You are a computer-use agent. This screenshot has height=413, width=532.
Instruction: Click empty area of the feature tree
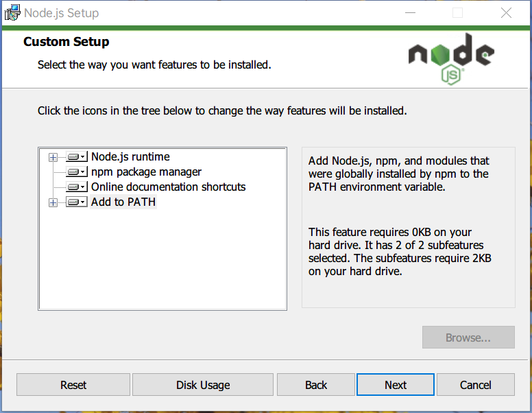click(162, 268)
